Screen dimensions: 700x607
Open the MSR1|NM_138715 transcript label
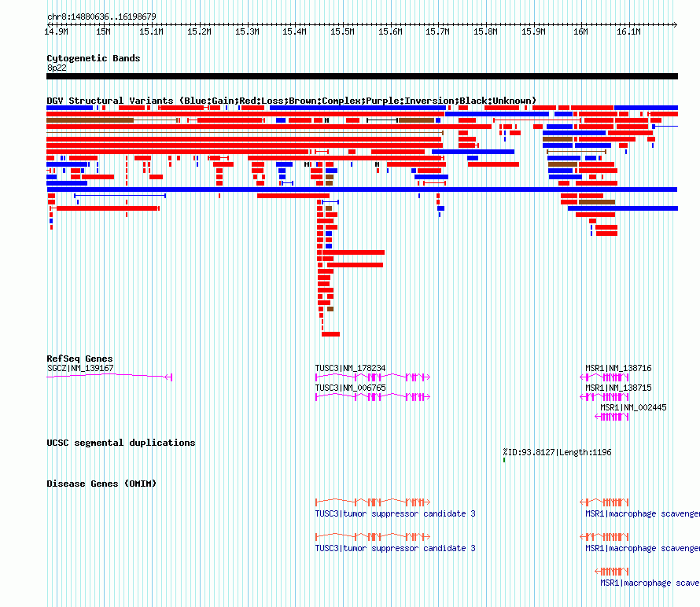(618, 388)
